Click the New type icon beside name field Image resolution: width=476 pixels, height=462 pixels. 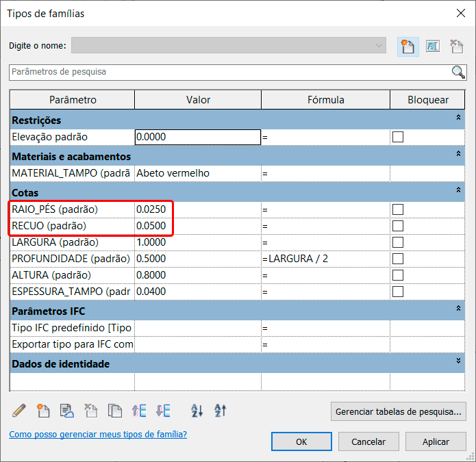click(408, 47)
